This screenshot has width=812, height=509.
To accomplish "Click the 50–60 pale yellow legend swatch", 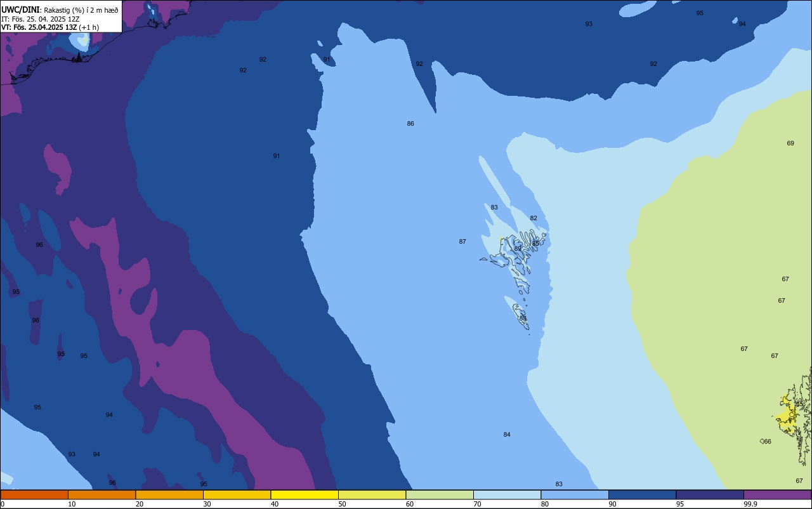I will (x=372, y=494).
